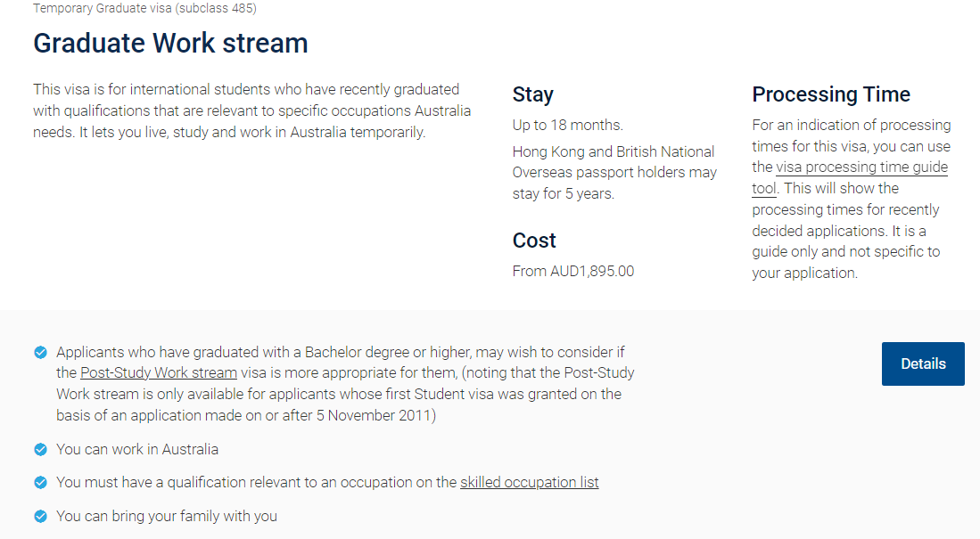Click check icon next to bring your family

41,517
